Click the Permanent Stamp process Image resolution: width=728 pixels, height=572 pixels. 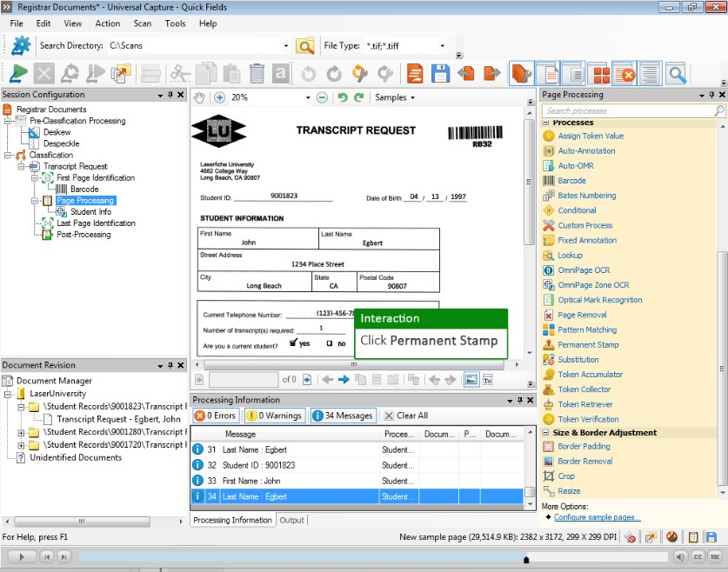point(588,345)
